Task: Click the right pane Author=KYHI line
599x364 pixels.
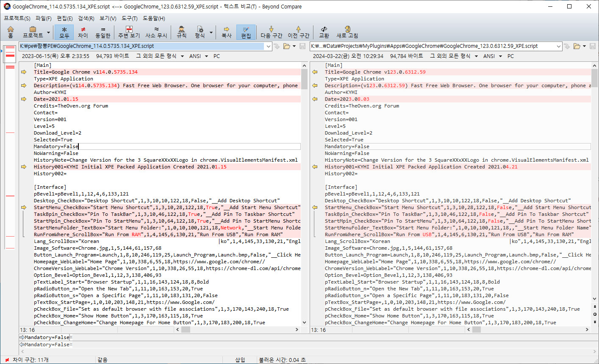Action: coord(341,92)
